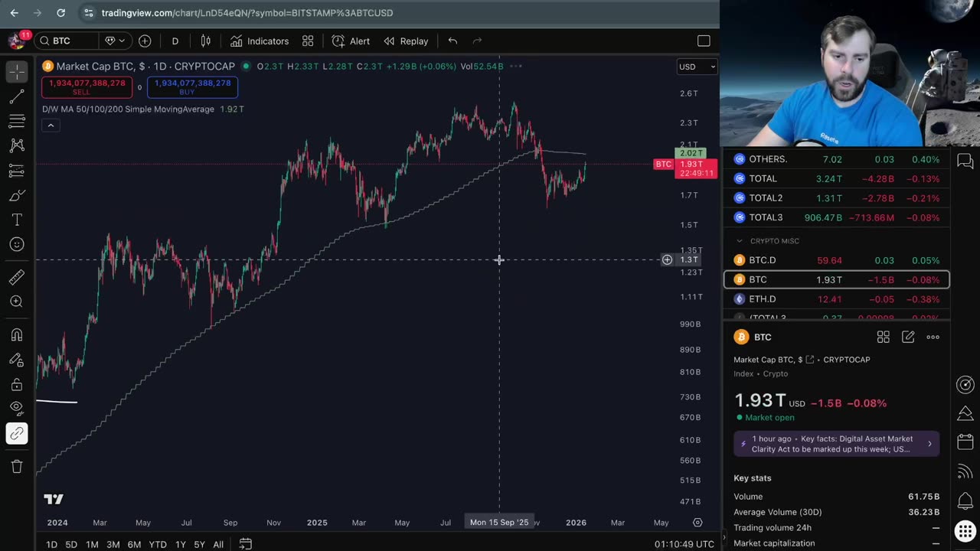
Task: Select the crosshair cursor tool
Action: click(16, 71)
